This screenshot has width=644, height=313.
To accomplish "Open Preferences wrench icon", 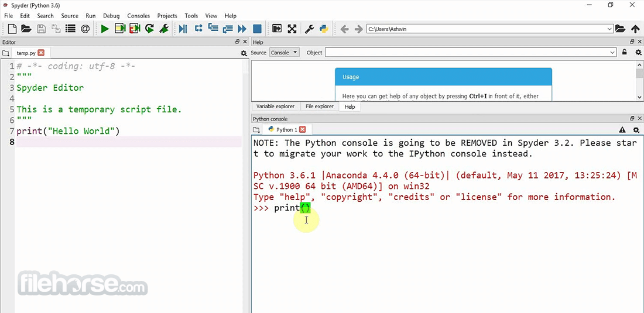I will point(309,29).
